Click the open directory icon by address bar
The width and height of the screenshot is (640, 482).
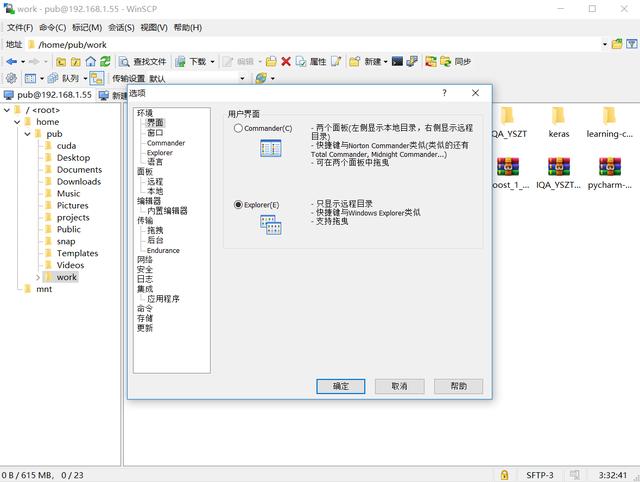coord(617,44)
